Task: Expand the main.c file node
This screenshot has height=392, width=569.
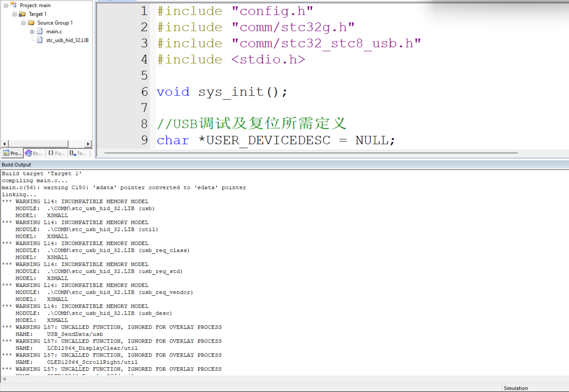Action: coord(32,31)
